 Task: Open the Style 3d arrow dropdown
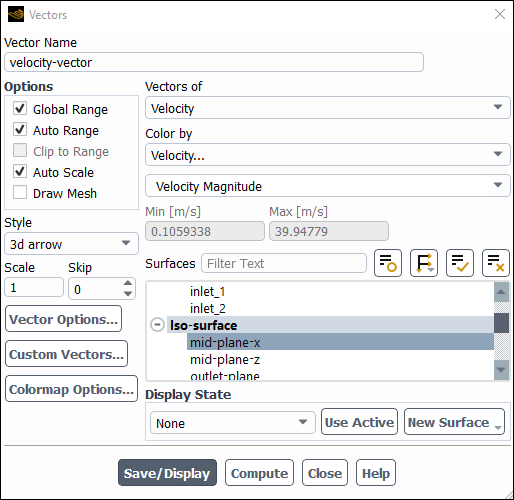tap(71, 244)
